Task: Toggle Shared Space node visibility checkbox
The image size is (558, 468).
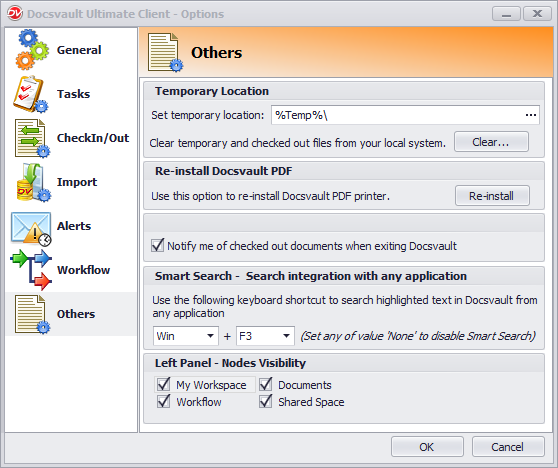Action: pos(266,401)
